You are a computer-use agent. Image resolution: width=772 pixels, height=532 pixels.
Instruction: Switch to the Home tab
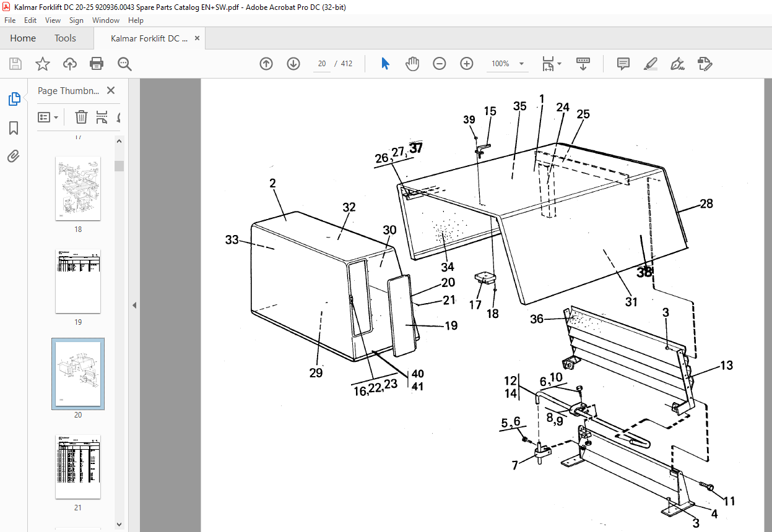23,38
